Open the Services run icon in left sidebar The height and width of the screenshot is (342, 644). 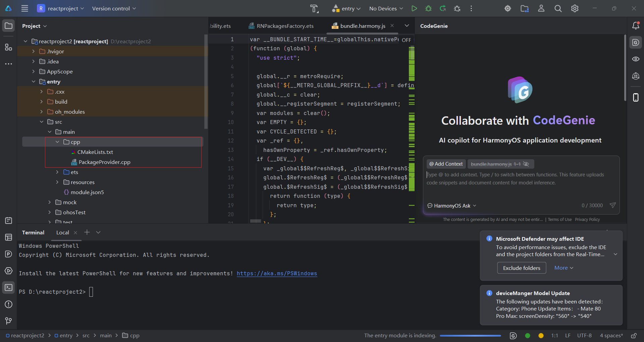[x=8, y=271]
